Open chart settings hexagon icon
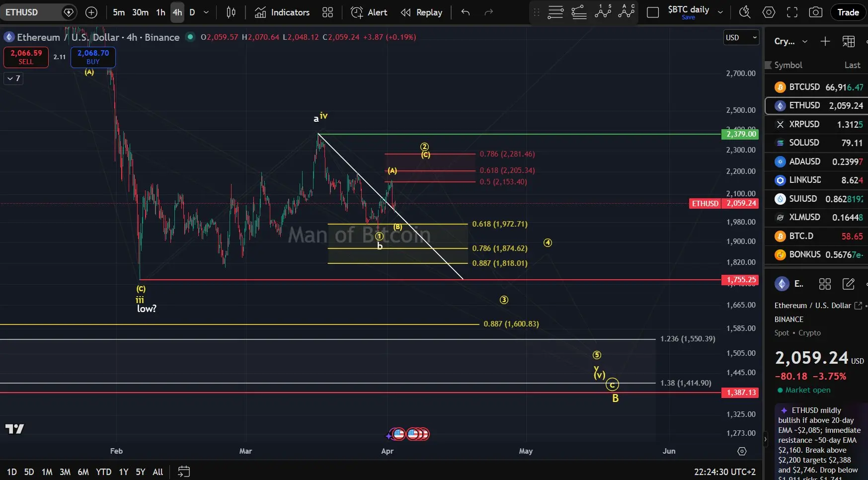The image size is (868, 480). click(x=769, y=12)
